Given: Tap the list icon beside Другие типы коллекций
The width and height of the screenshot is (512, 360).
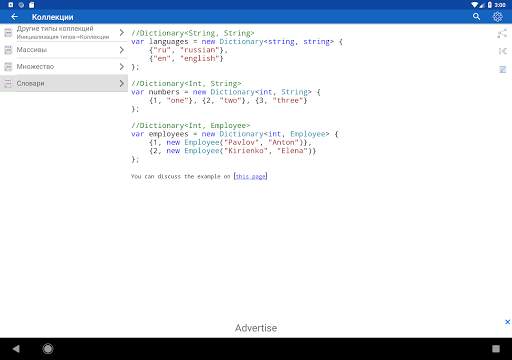Looking at the screenshot, I should pyautogui.click(x=8, y=33).
